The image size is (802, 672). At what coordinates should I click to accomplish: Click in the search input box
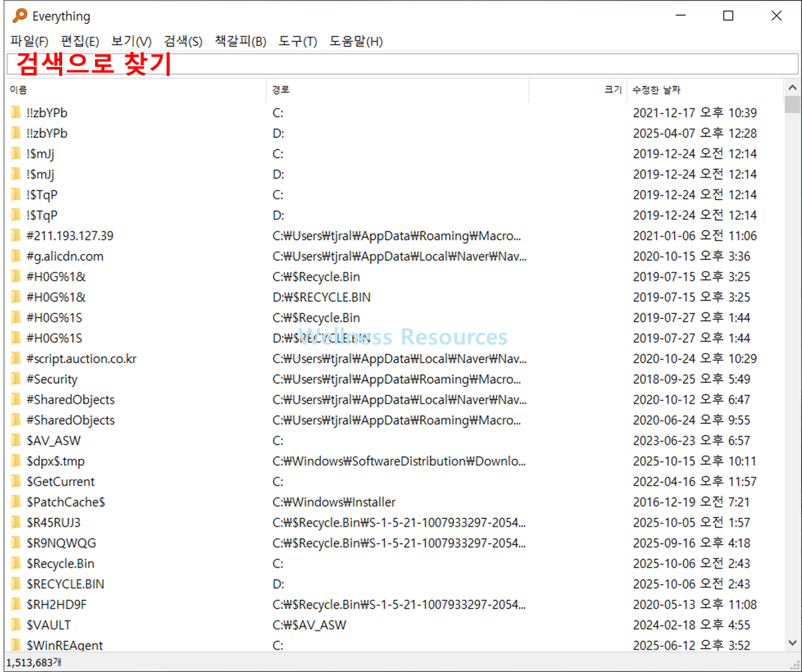[x=402, y=64]
